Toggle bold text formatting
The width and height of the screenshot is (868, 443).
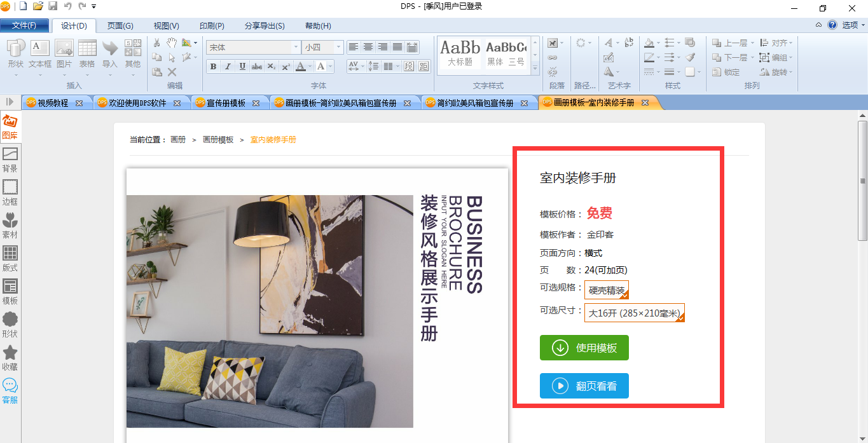point(213,67)
